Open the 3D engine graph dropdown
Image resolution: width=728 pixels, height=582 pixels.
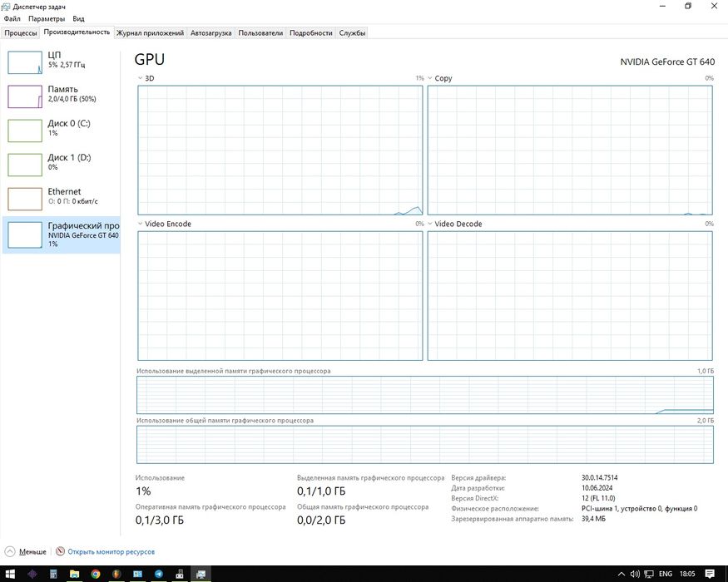pyautogui.click(x=141, y=78)
